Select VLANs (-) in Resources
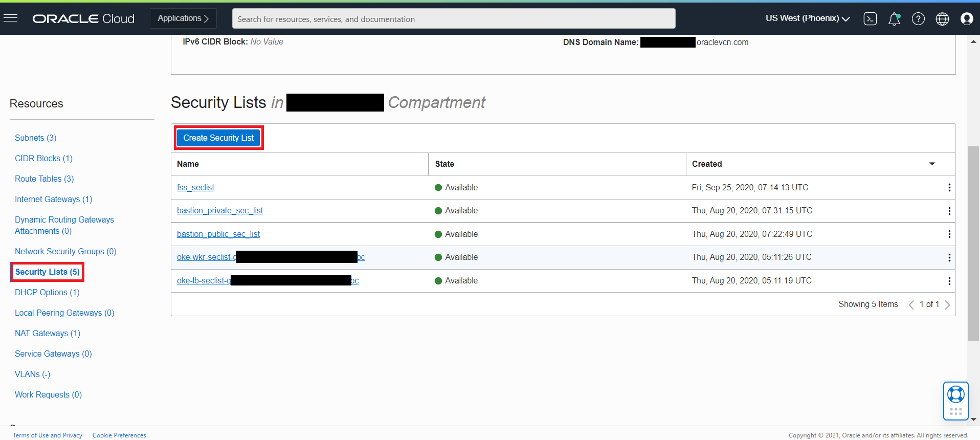980x440 pixels. (32, 375)
